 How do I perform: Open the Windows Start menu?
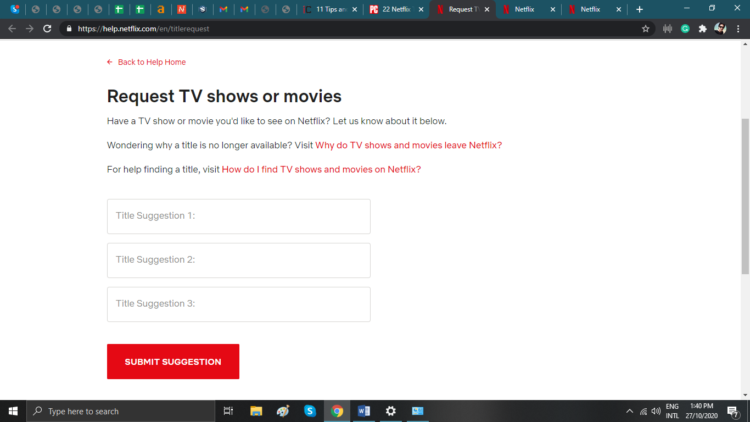tap(13, 411)
